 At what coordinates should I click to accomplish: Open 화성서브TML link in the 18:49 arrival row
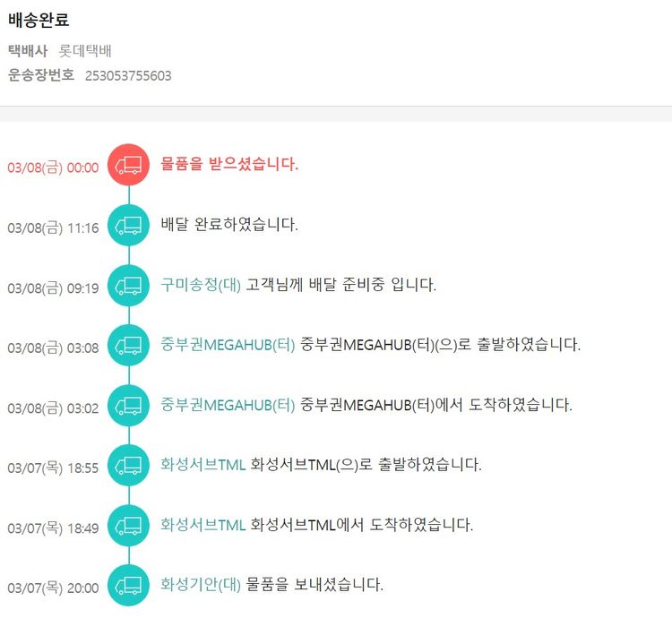pos(202,525)
